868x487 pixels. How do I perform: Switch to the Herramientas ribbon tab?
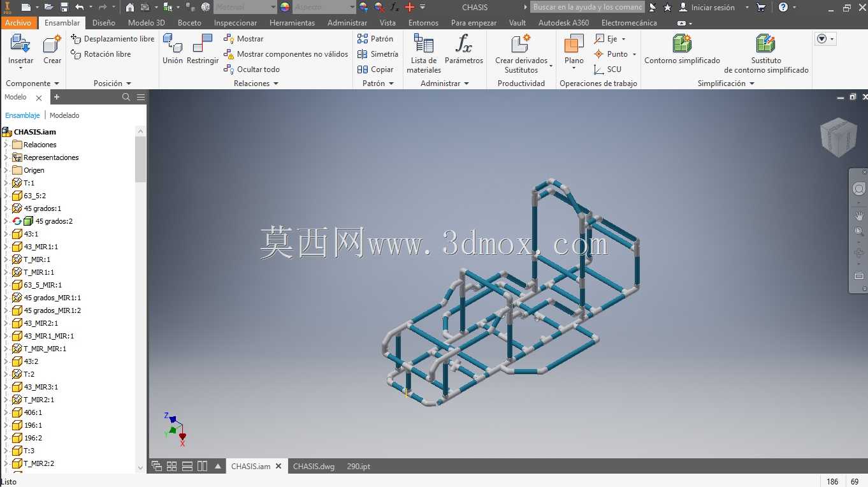tap(293, 22)
